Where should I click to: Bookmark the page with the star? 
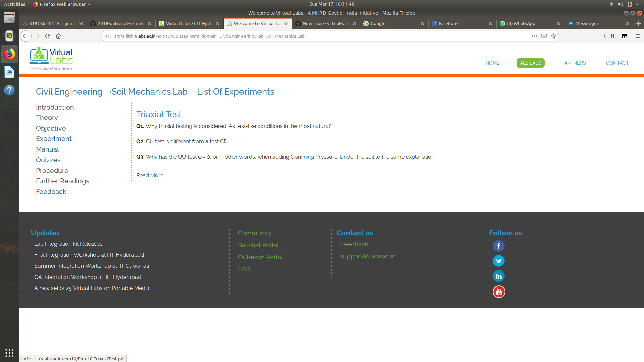(x=554, y=36)
